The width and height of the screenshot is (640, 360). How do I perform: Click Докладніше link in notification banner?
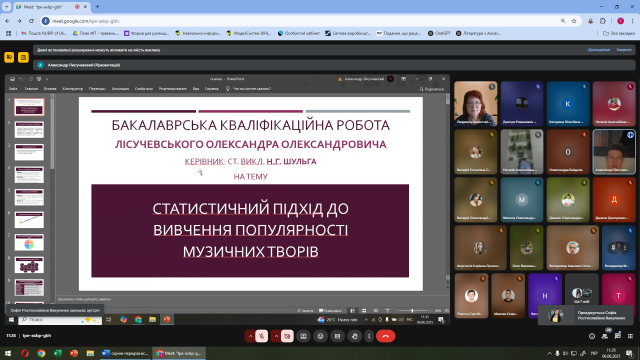[599, 50]
